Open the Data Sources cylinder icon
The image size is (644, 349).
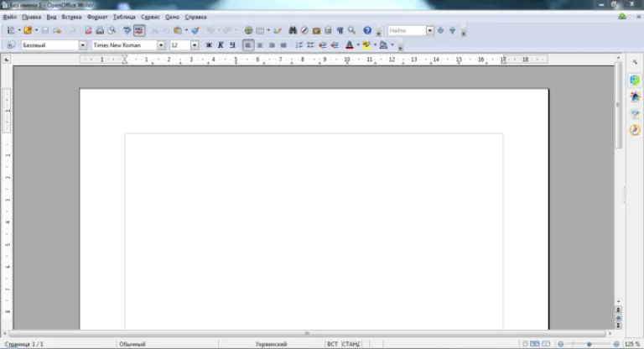[x=328, y=30]
